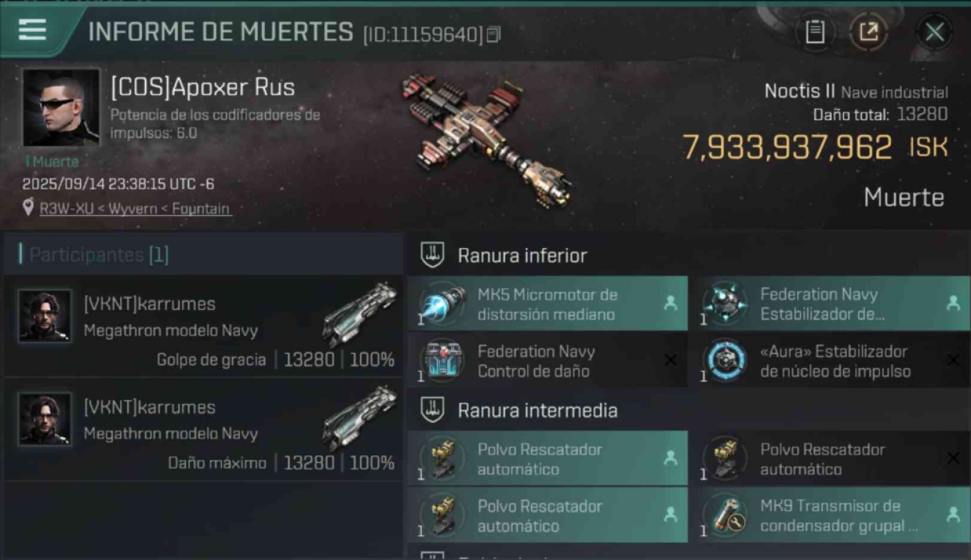
Task: Select Federation Navy Control de daño icon
Action: point(443,361)
